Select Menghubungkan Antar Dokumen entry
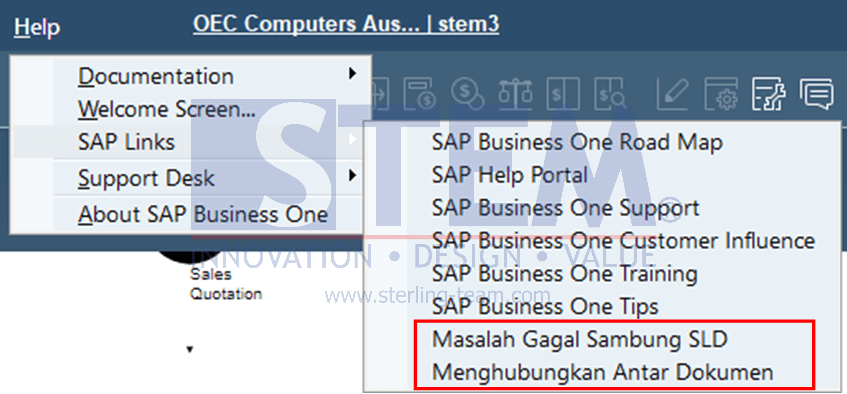Screen dimensions: 847x394 (602, 372)
